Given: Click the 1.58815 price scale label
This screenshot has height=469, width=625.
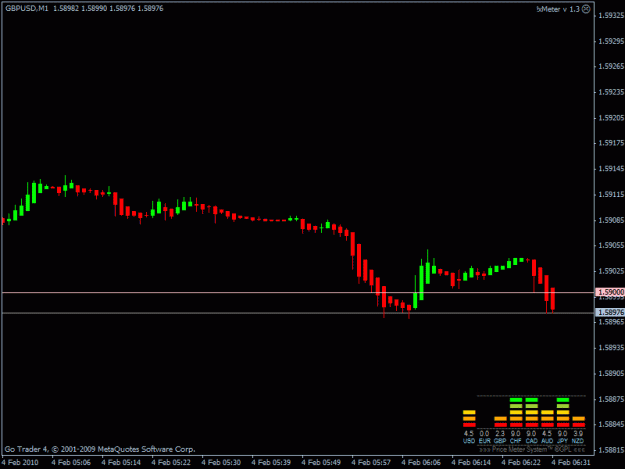Looking at the screenshot, I should pyautogui.click(x=611, y=450).
